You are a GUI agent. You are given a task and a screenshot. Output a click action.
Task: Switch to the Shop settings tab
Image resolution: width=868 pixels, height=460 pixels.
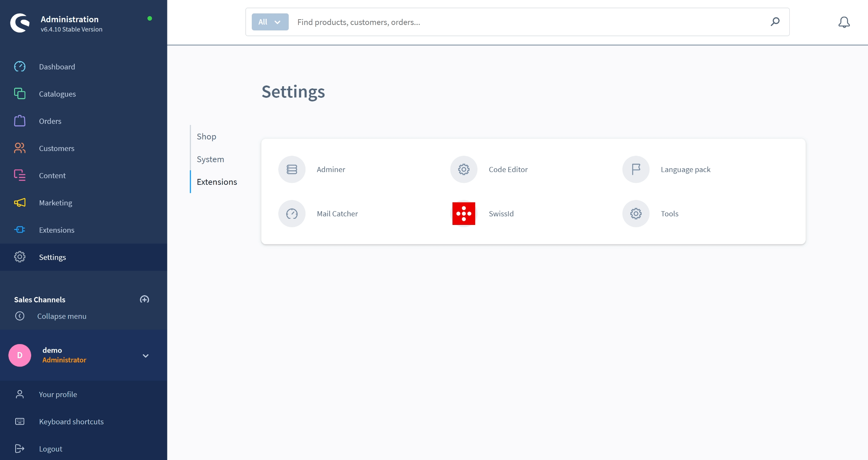[x=206, y=137]
